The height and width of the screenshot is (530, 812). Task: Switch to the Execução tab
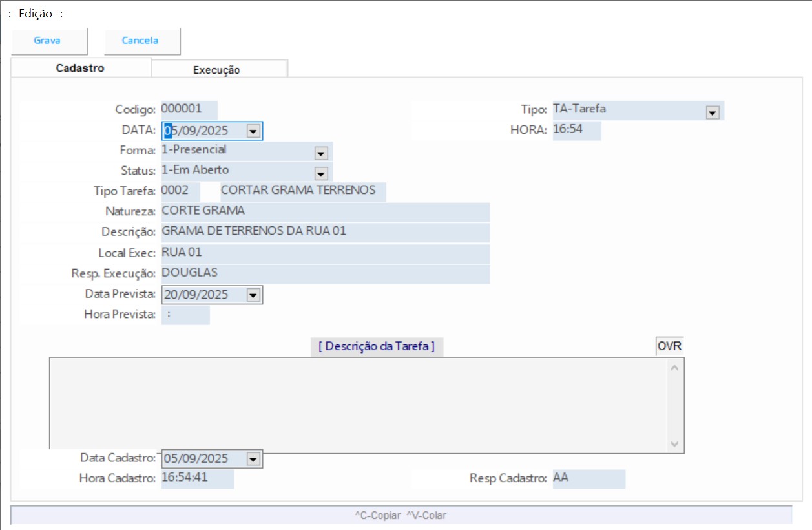pos(217,70)
